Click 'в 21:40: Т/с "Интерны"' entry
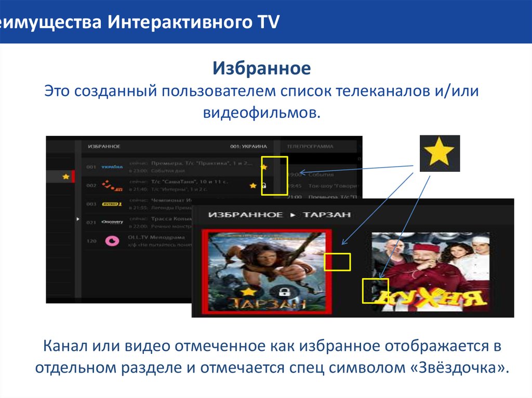Image resolution: width=532 pixels, height=398 pixels. click(x=168, y=189)
